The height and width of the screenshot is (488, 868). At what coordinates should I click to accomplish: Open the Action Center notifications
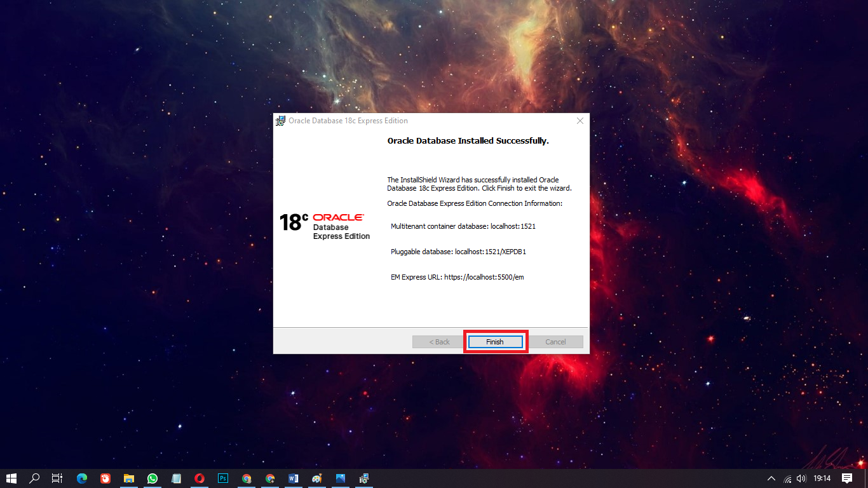click(x=847, y=478)
